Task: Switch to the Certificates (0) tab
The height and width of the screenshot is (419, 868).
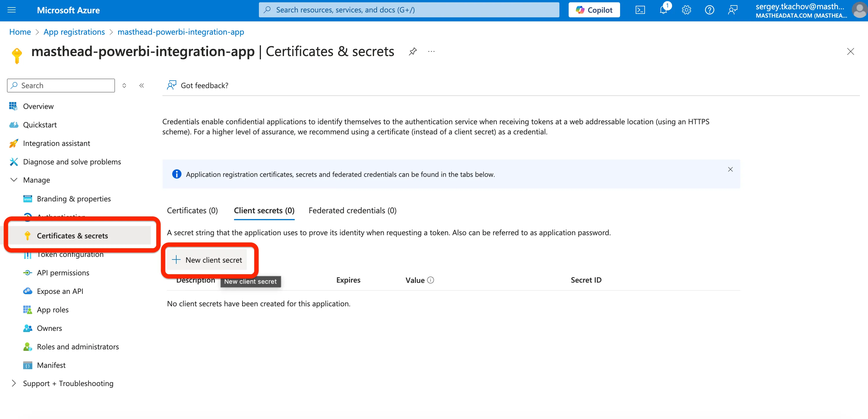Action: point(192,211)
